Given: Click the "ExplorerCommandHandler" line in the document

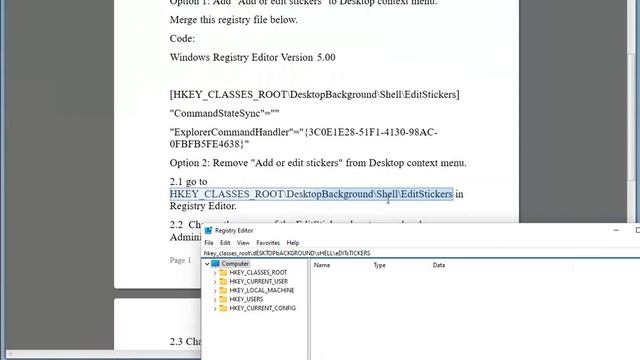Looking at the screenshot, I should (304, 138).
